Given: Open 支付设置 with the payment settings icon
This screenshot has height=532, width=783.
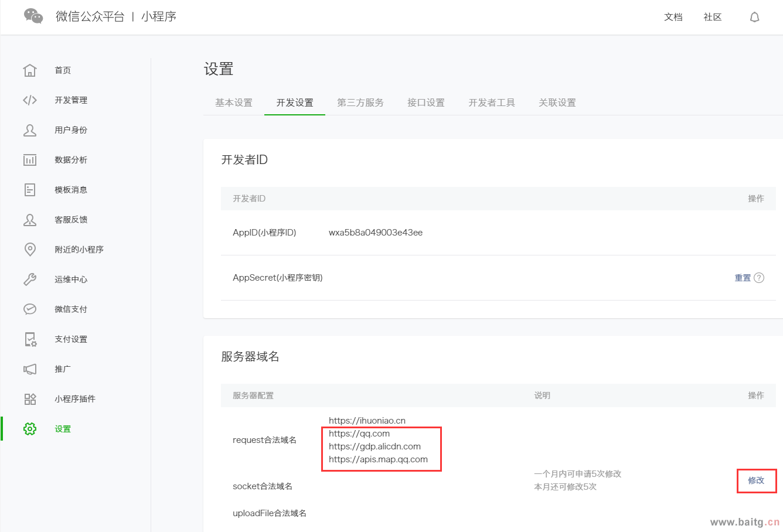Looking at the screenshot, I should click(x=30, y=339).
